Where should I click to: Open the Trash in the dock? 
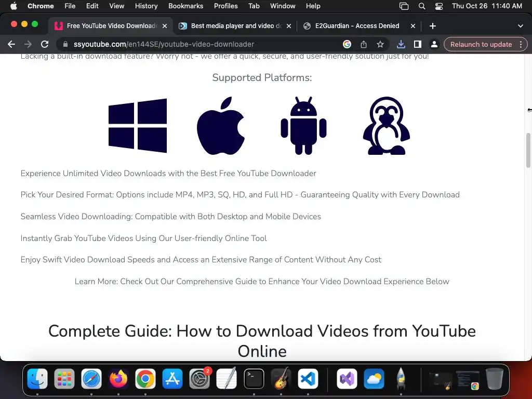(x=495, y=379)
